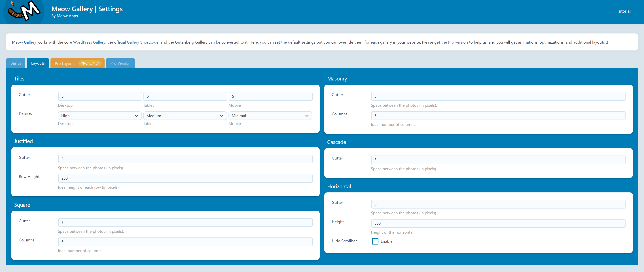
Task: Select the Layouts tab
Action: (x=38, y=63)
